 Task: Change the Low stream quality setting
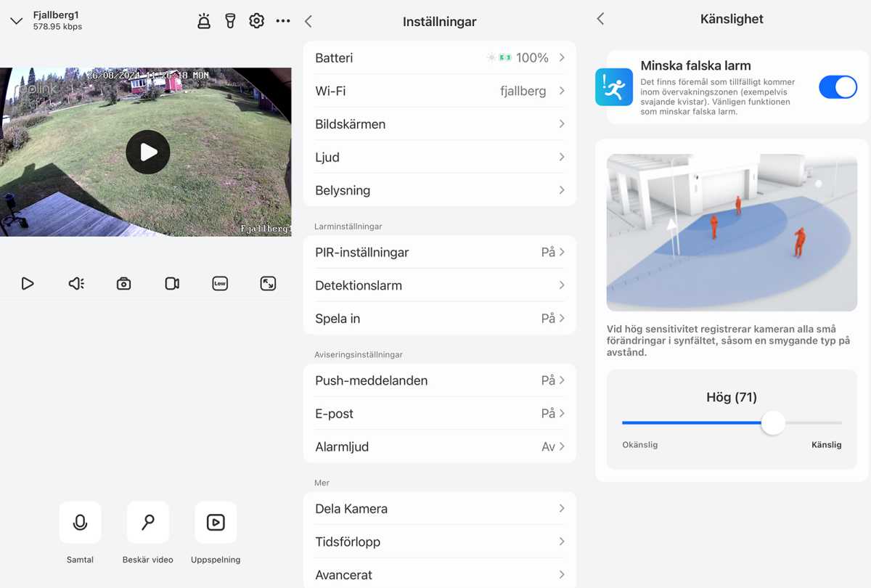tap(220, 284)
